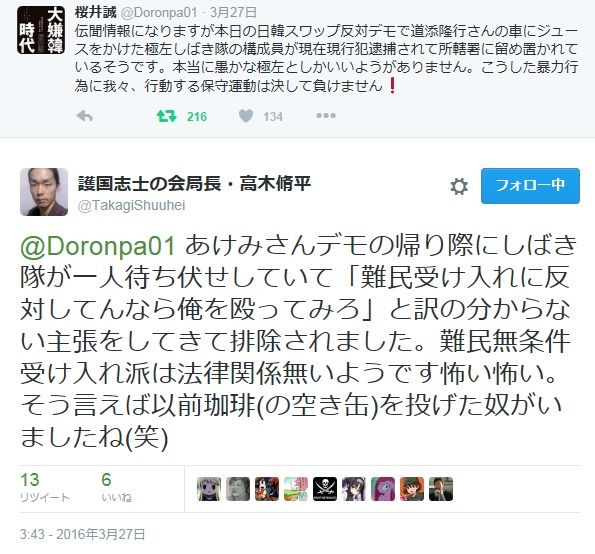Viewport: 595px width, 554px height.
Task: Click the 3月27日 date on top tweet
Action: coord(233,13)
